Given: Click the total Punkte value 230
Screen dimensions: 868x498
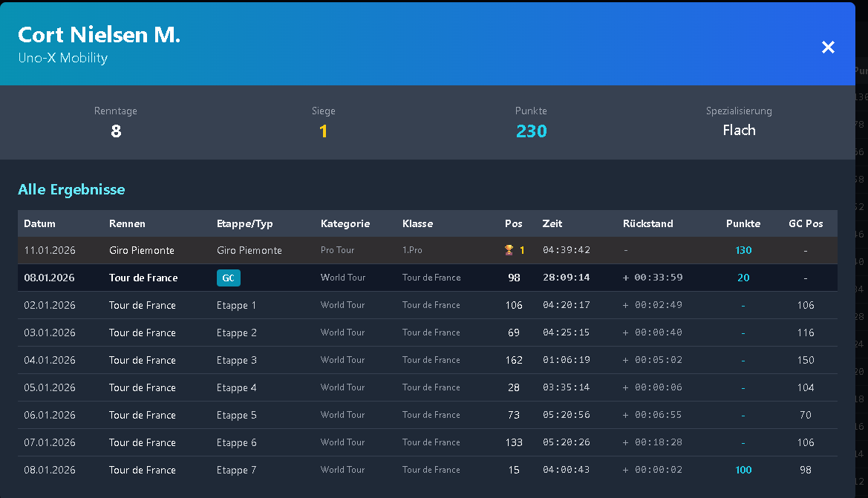Looking at the screenshot, I should [531, 131].
